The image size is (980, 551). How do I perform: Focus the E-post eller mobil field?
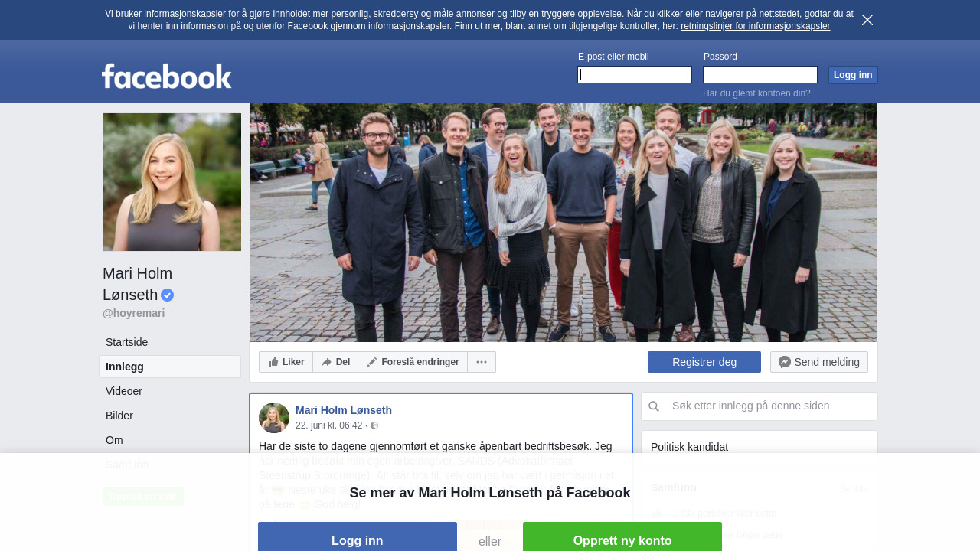[x=635, y=74]
